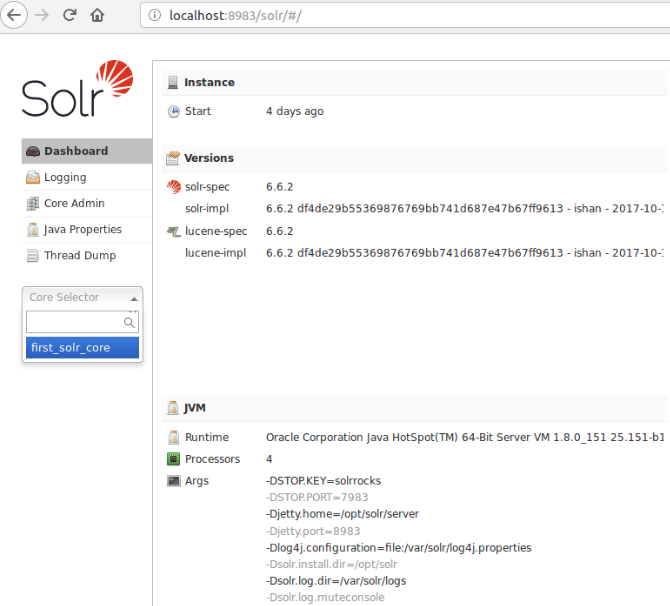
Task: Click the solr-impl label
Action: [x=207, y=209]
